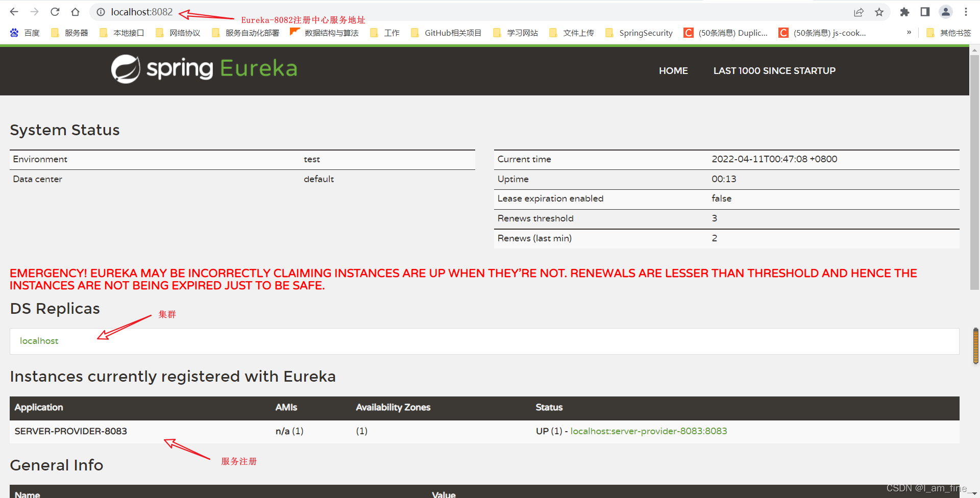Open the CSDN Duplic... bookmark
This screenshot has width=980, height=498.
725,33
